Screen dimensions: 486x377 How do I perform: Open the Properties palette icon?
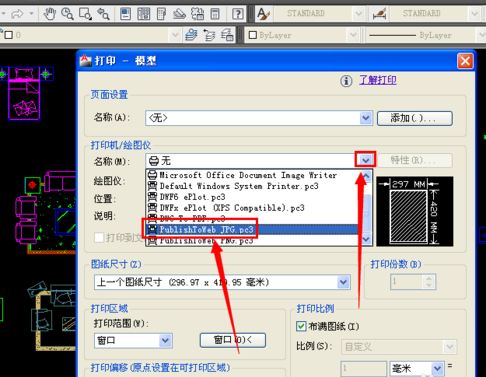126,14
